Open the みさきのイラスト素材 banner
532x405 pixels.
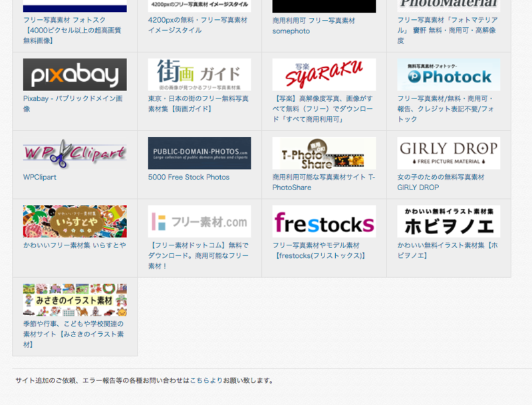tap(75, 300)
